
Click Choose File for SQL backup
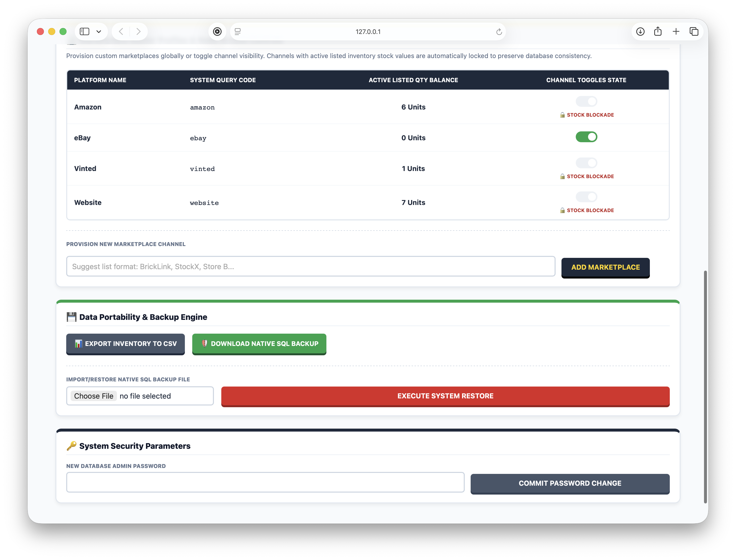94,396
